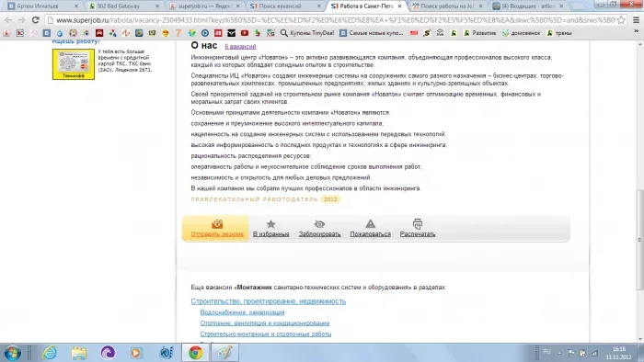644x362 pixels.
Task: Open the Paint taskbar button
Action: [x=224, y=353]
